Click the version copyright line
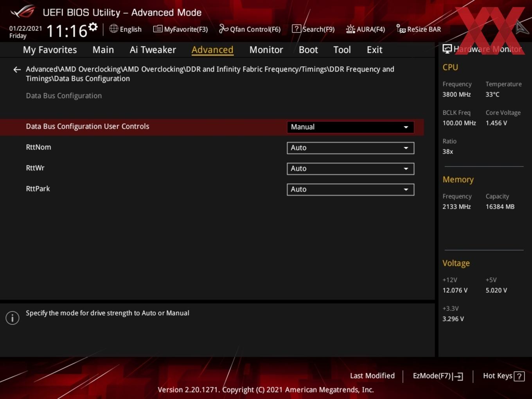Viewport: 532px width, 399px height. pyautogui.click(x=266, y=390)
